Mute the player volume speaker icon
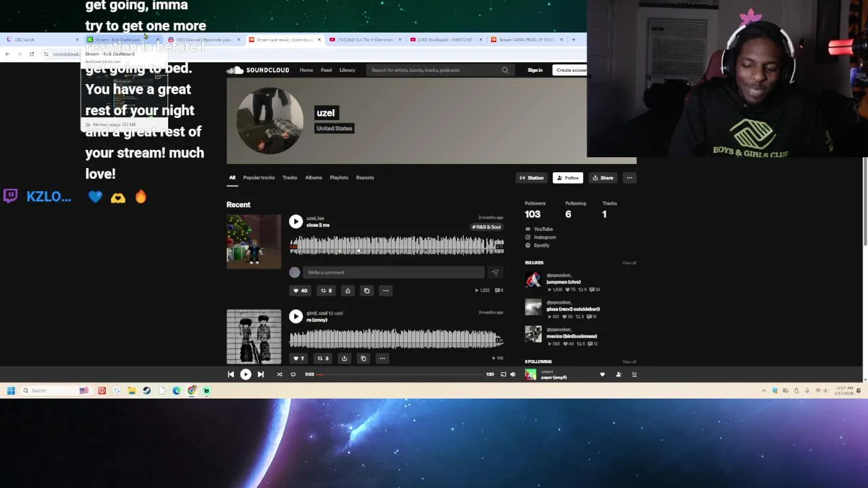The width and height of the screenshot is (868, 488). click(x=513, y=374)
